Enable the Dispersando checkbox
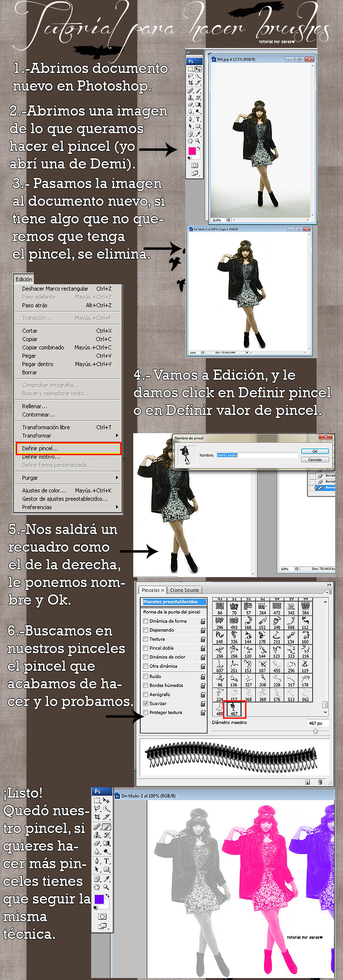343x980 pixels. tap(146, 630)
